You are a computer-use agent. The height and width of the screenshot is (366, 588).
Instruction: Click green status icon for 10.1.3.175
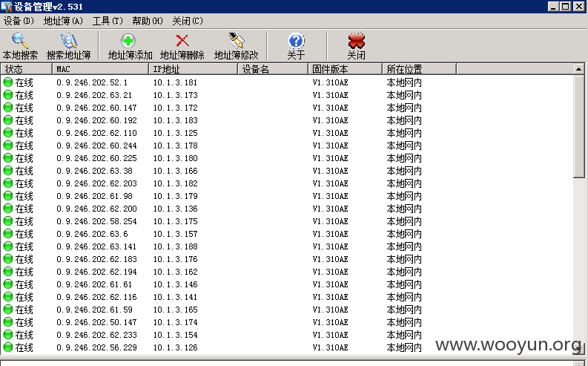[8, 221]
